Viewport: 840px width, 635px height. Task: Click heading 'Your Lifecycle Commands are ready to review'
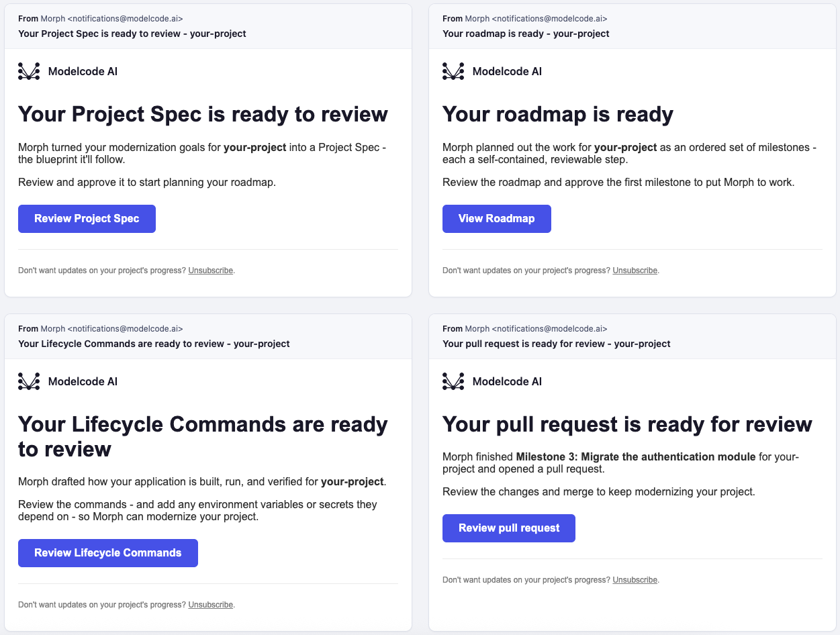pos(203,436)
